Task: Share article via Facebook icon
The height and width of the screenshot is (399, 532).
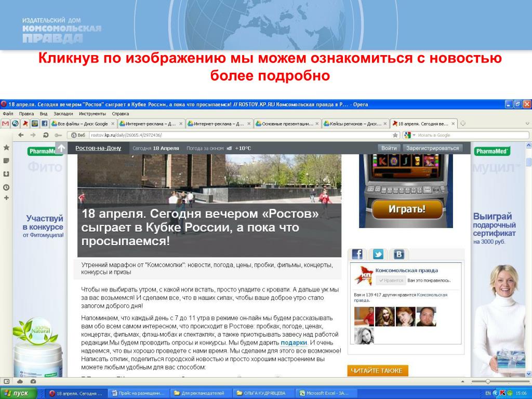Action: (x=356, y=254)
